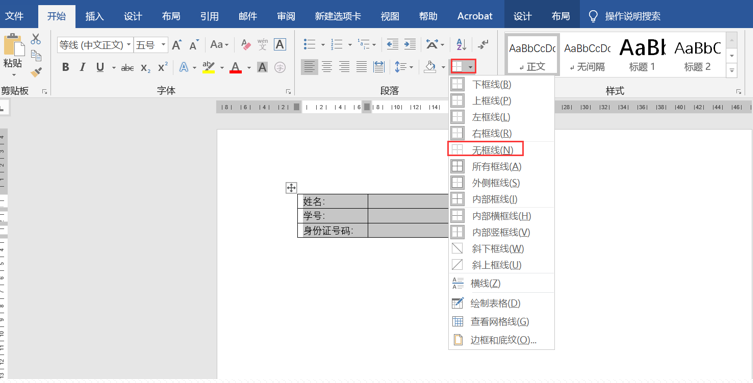The image size is (753, 383).
Task: Select 外侧框线(S) menu item
Action: click(x=501, y=182)
